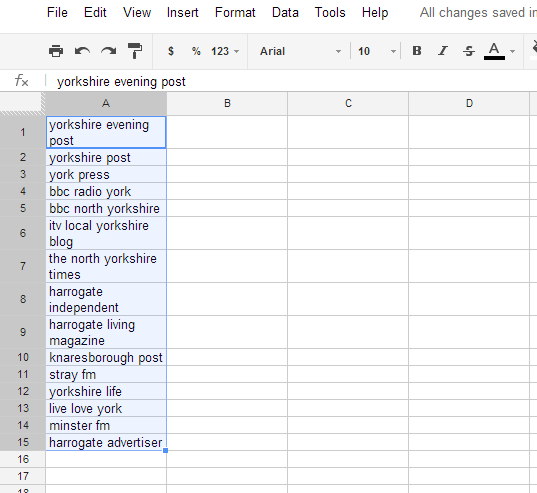Toggle bold formatting
Image resolution: width=537 pixels, height=493 pixels.
(417, 51)
